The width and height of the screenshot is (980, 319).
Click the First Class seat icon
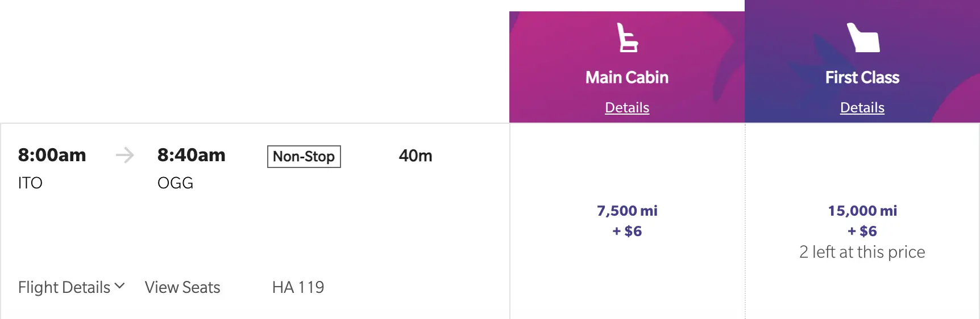[863, 37]
